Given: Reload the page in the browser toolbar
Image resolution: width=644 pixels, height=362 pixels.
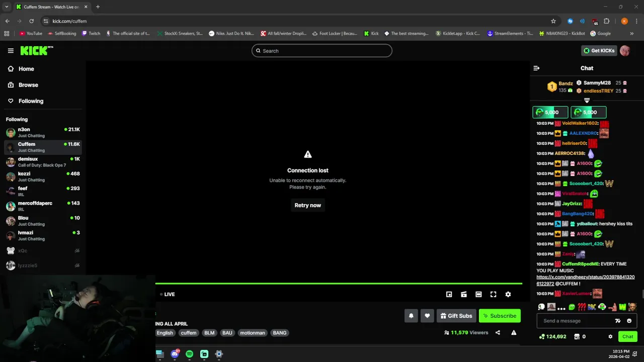Looking at the screenshot, I should (x=31, y=21).
